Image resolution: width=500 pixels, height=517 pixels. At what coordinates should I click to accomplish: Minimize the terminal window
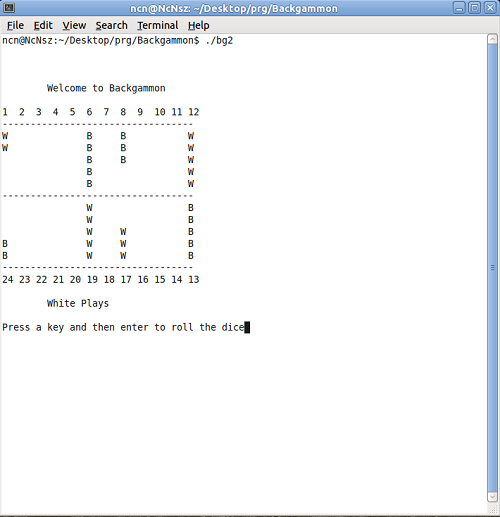[x=459, y=8]
